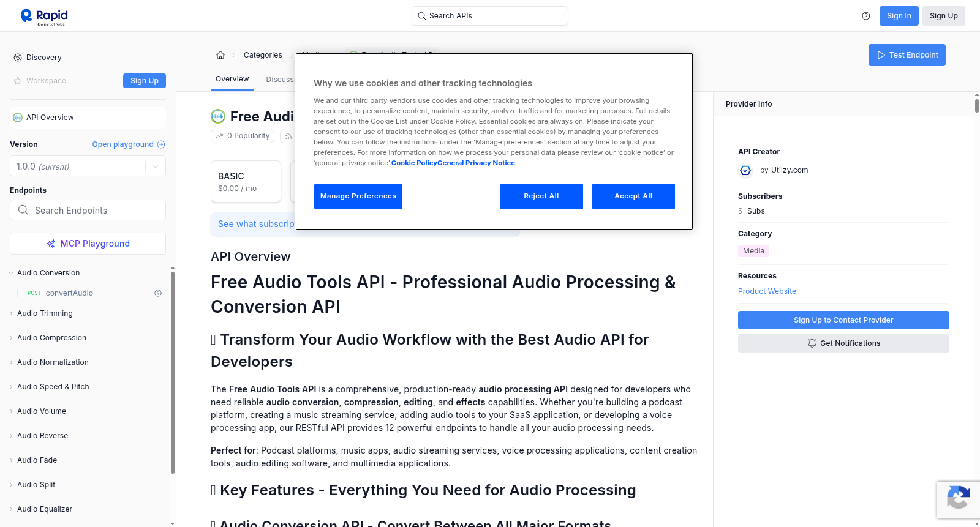
Task: Go to home via breadcrumb house icon
Action: click(221, 55)
